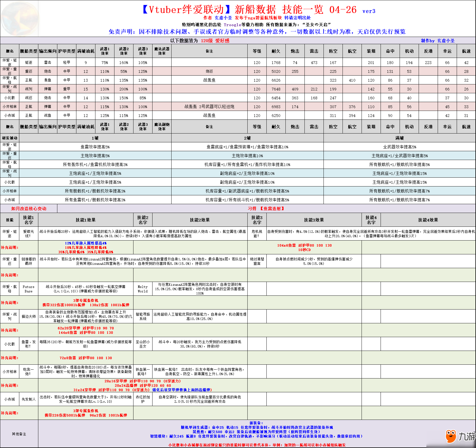Click the blue '免责声明' disclaimer line
The height and width of the screenshot is (448, 476).
coord(257,32)
